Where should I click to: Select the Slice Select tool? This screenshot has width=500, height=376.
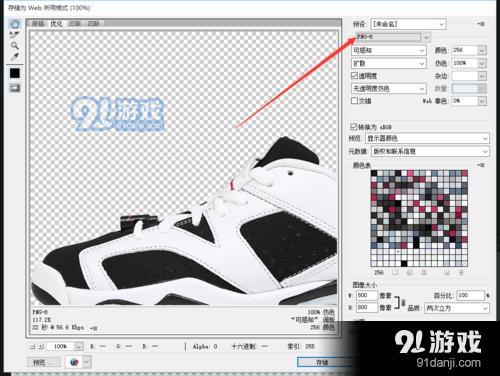[x=14, y=34]
